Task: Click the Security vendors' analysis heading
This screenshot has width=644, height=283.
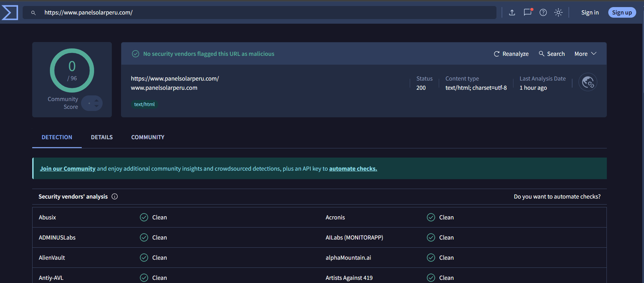Action: [x=73, y=196]
